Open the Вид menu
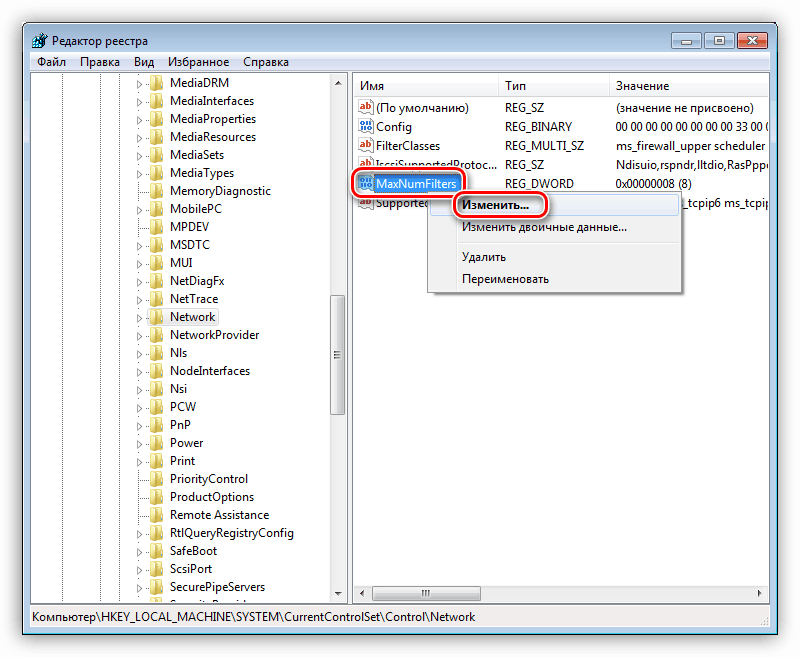This screenshot has width=800, height=657. pyautogui.click(x=144, y=62)
